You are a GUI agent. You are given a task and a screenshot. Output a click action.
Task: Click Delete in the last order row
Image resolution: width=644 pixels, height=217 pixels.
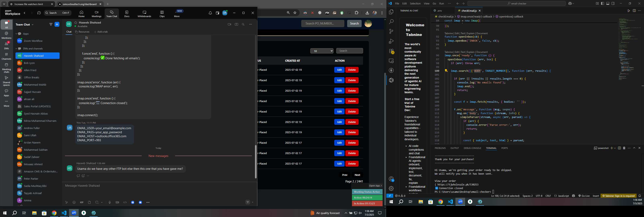point(352,164)
